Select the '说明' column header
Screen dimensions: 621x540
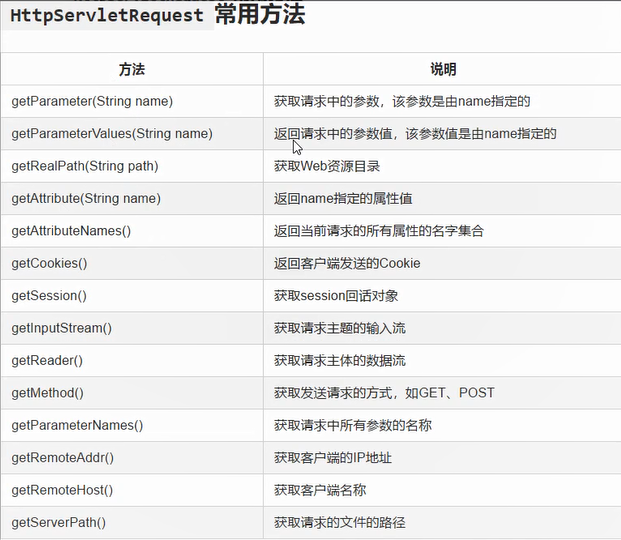[x=443, y=69]
